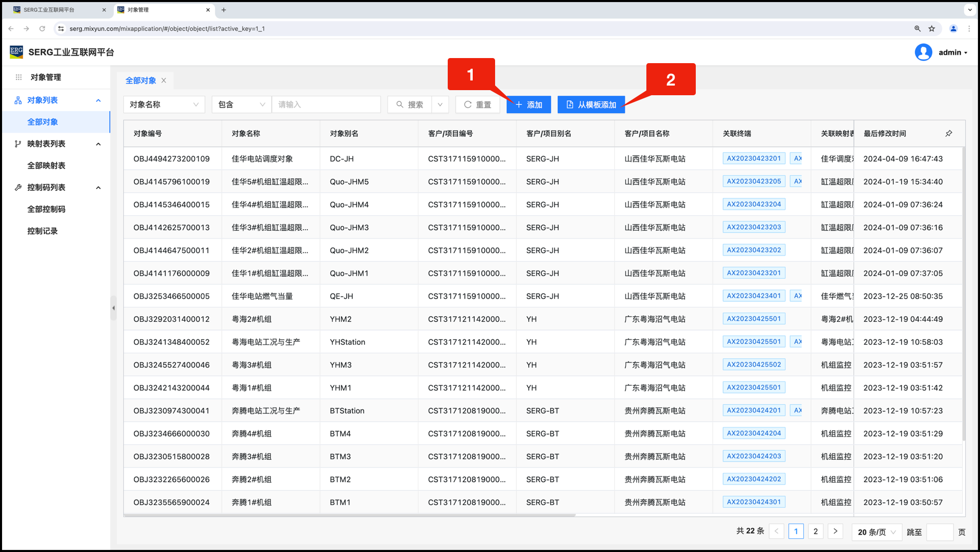Go to page 2 in pagination
980x552 pixels.
click(x=815, y=531)
